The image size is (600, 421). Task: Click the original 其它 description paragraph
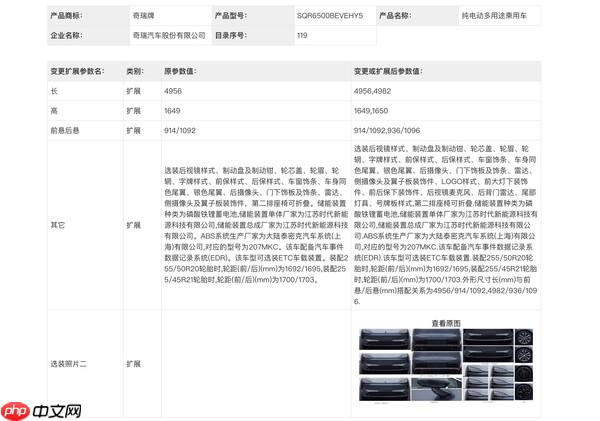coord(256,225)
